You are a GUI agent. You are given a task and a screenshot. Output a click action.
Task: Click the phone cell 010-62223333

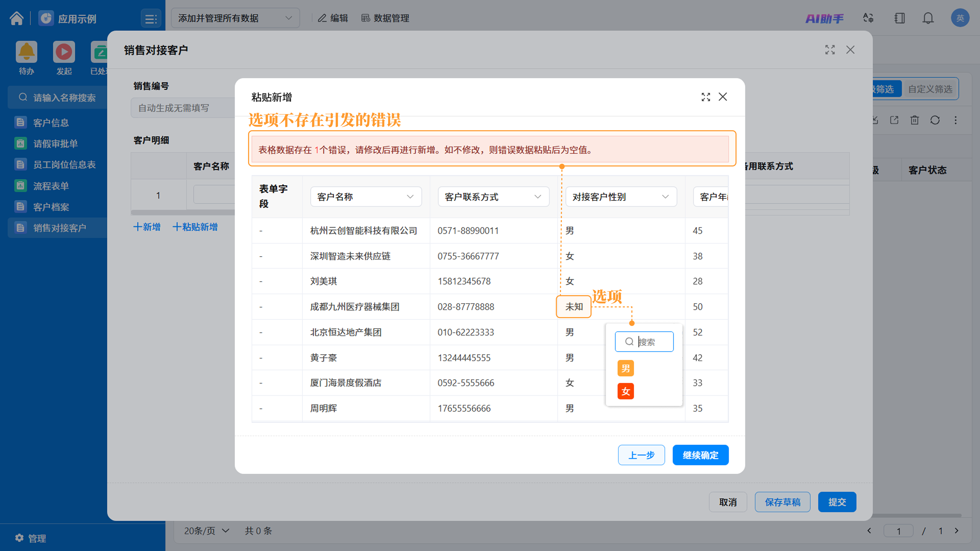493,332
